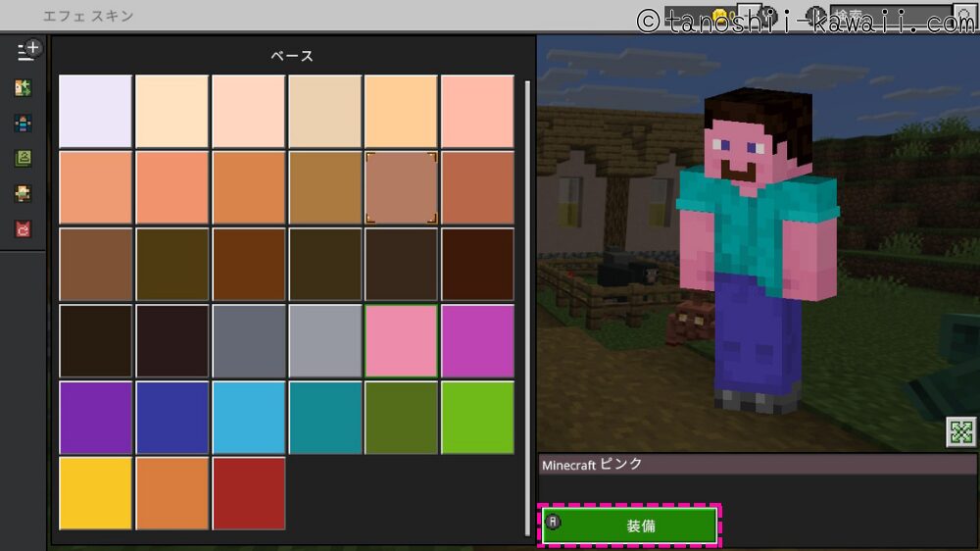The width and height of the screenshot is (980, 551).
Task: Click the green stacked-card sidebar icon
Action: coord(24,158)
